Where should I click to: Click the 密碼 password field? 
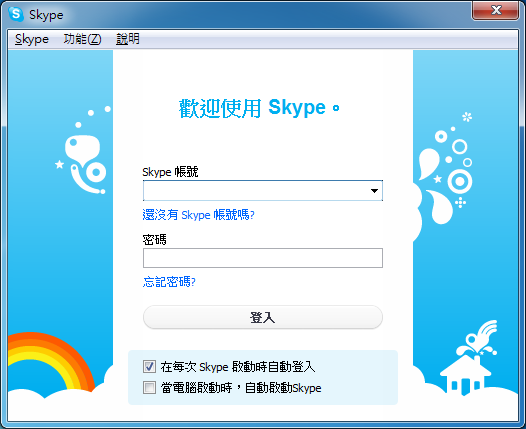point(263,258)
